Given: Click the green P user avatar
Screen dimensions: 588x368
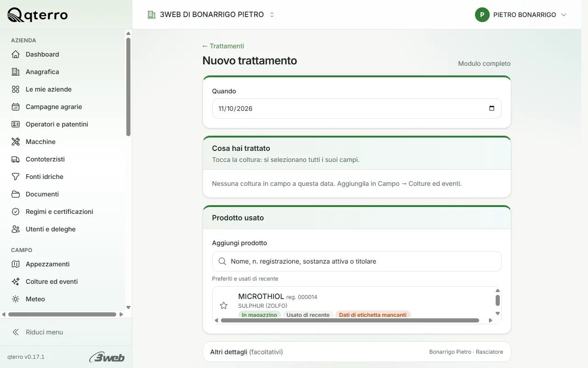Looking at the screenshot, I should pyautogui.click(x=482, y=15).
